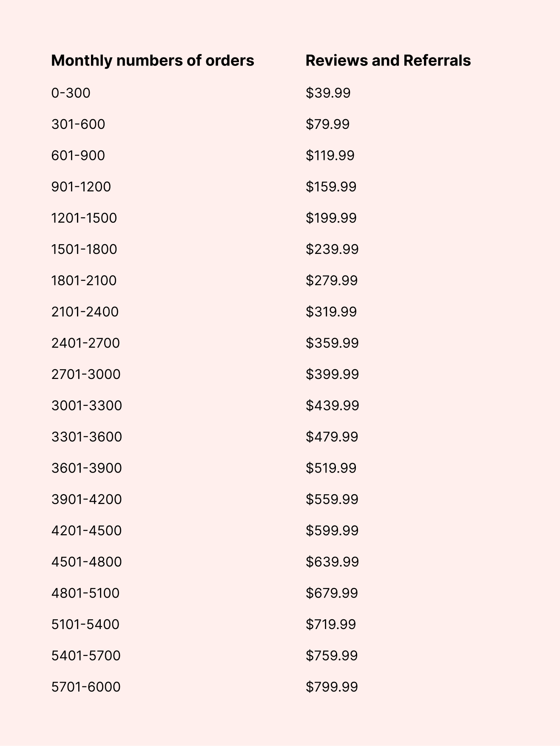Screen dimensions: 560x746
Task: Select the 901-1200 orders range
Action: [x=81, y=187]
